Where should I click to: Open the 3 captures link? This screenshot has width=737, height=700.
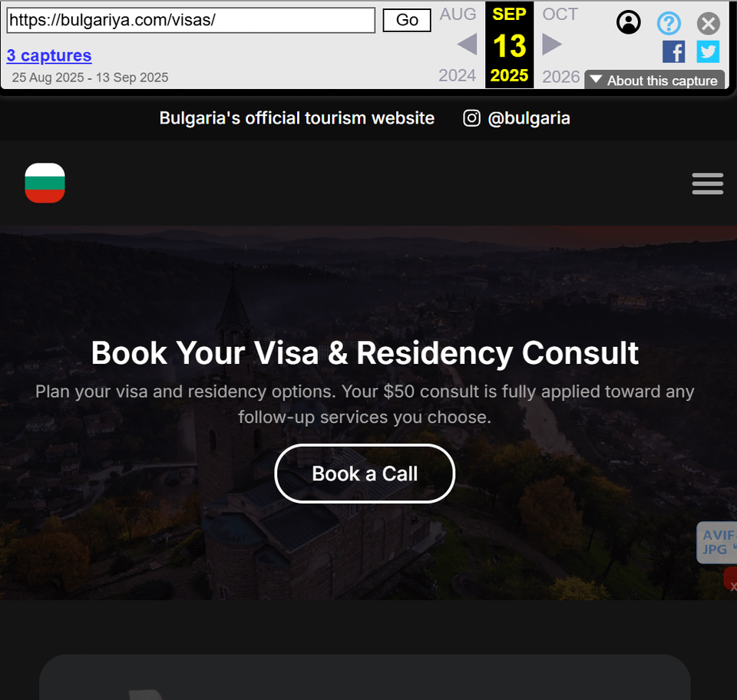click(x=49, y=55)
